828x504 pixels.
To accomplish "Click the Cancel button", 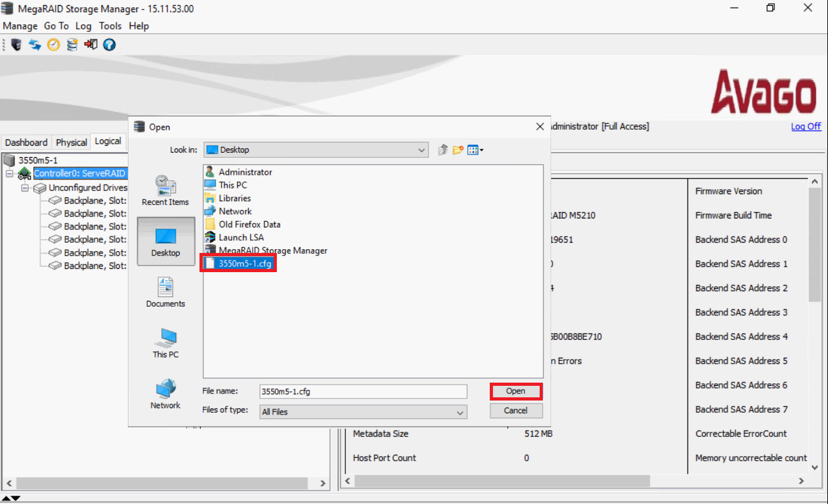I will [516, 411].
